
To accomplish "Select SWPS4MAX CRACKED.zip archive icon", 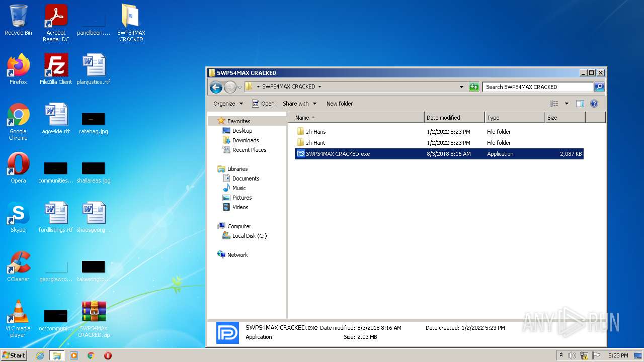I will pos(94,319).
